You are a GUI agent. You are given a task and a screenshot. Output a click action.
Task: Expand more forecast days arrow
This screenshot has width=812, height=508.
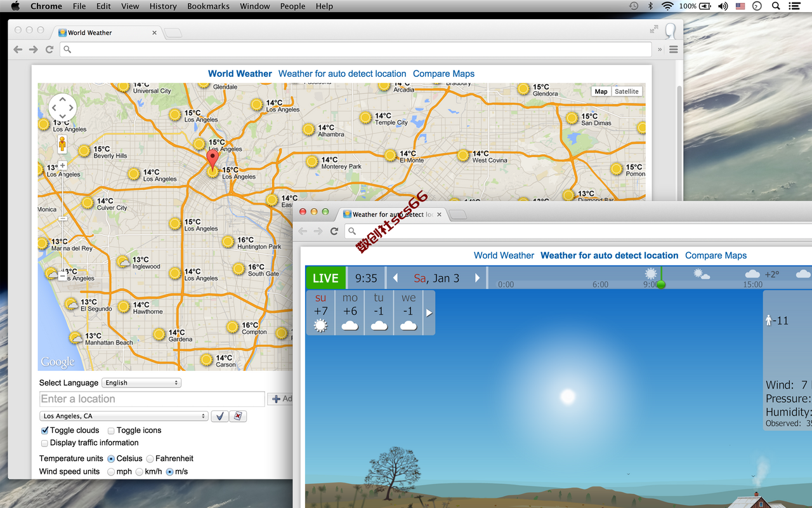point(429,313)
